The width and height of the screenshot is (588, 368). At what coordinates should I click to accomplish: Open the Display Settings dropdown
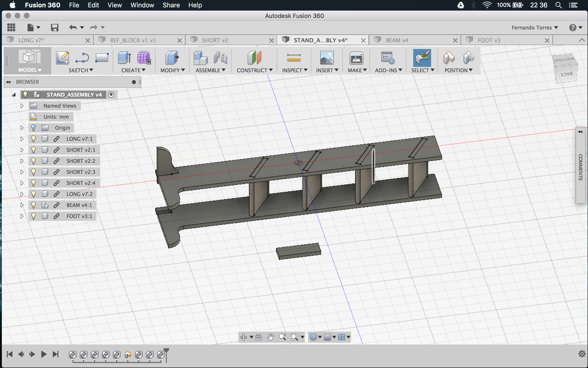316,337
